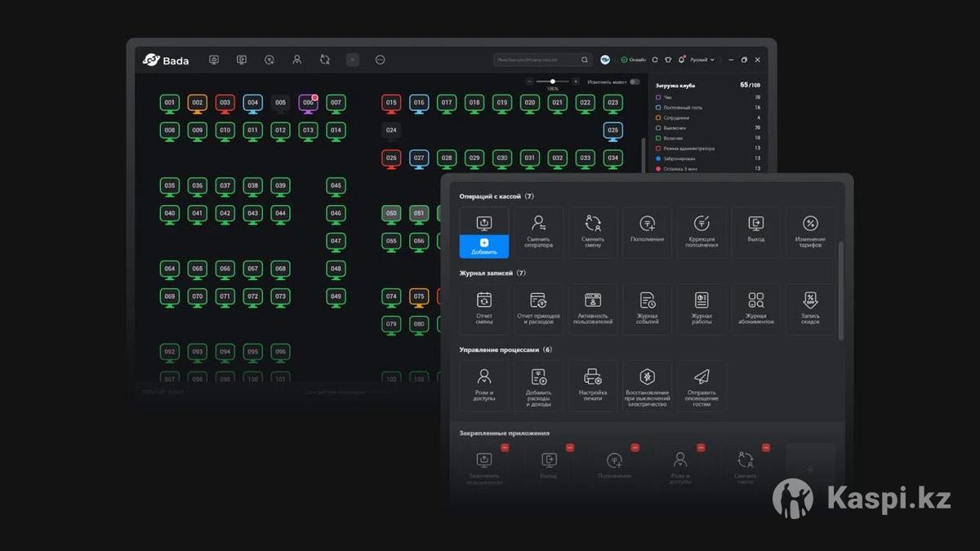Open the three-dots more menu in the toolbar
Viewport: 980px width, 551px height.
point(380,60)
